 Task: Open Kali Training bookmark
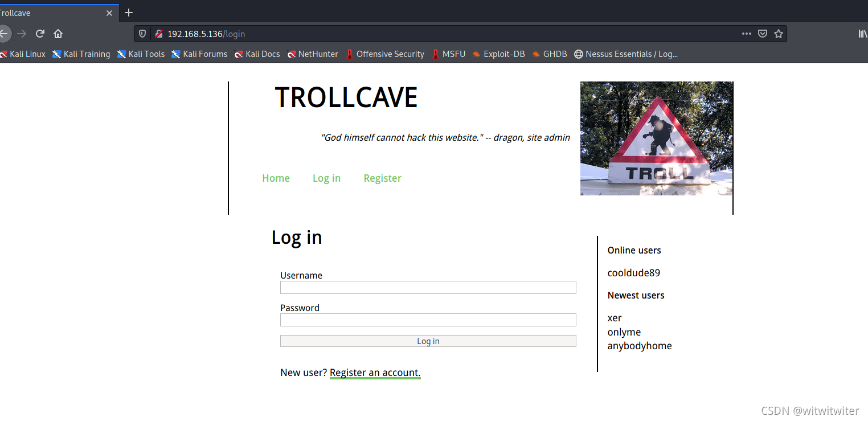[x=81, y=54]
